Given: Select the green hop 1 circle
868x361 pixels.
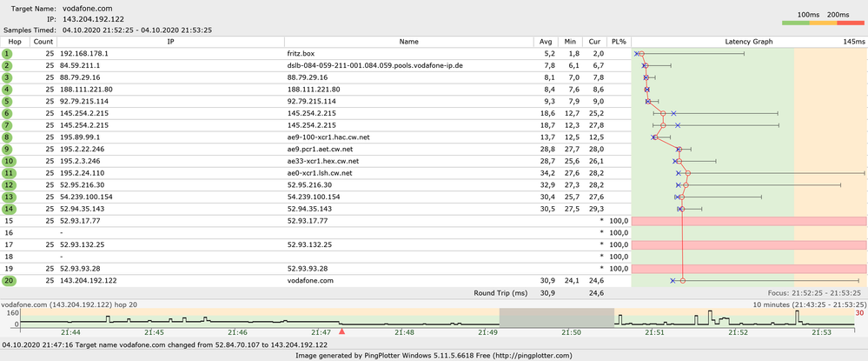Looking at the screenshot, I should (7, 54).
